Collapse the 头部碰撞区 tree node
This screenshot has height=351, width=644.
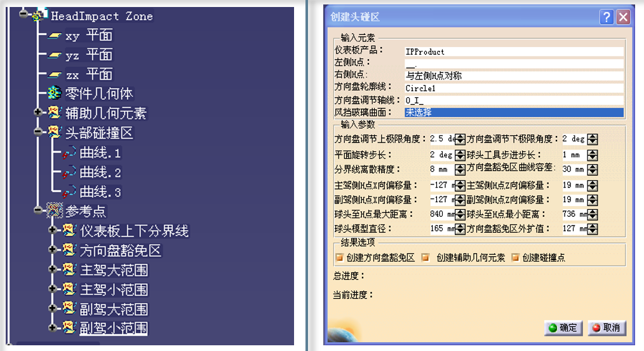coord(37,132)
